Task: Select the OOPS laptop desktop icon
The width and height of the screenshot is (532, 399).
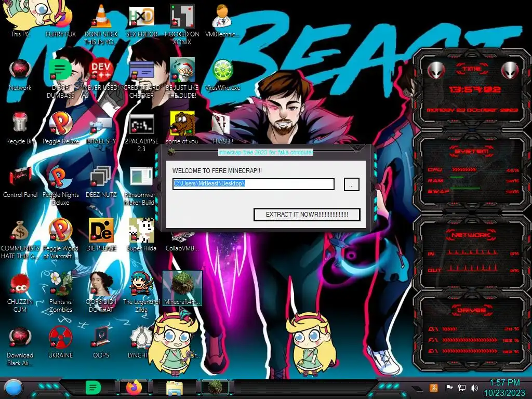Action: (101, 343)
